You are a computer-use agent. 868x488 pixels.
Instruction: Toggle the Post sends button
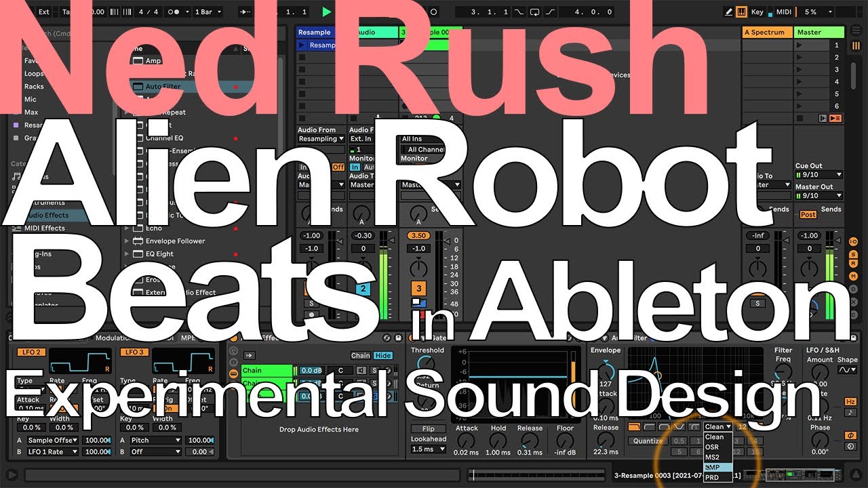pos(808,214)
